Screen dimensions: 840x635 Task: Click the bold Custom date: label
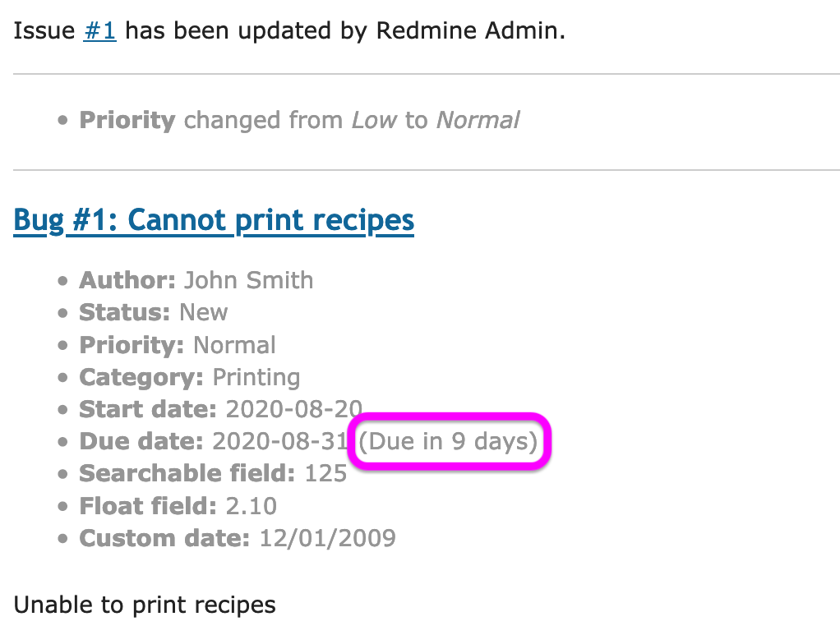(x=164, y=539)
